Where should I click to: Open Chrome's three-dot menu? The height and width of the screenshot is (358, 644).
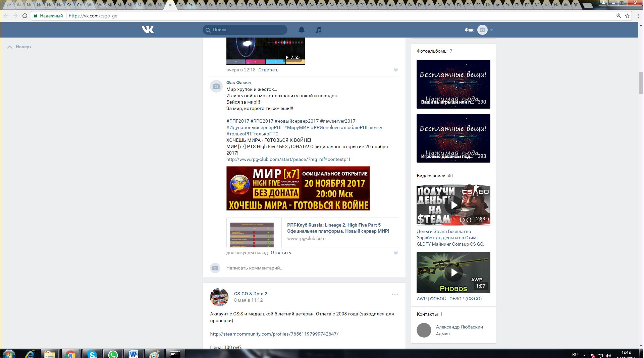click(x=638, y=16)
